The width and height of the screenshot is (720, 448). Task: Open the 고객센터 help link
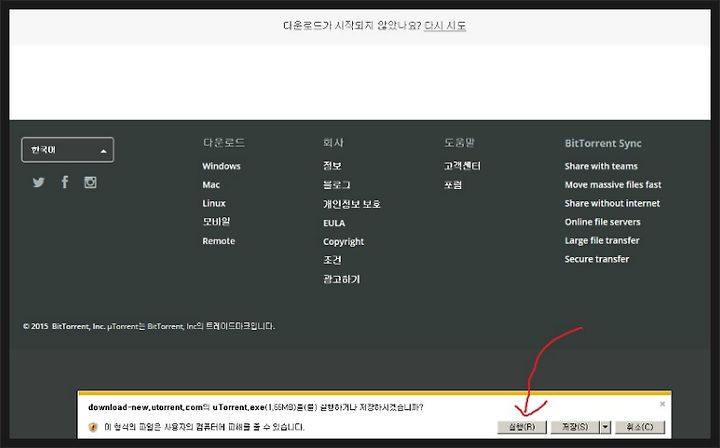pos(462,166)
